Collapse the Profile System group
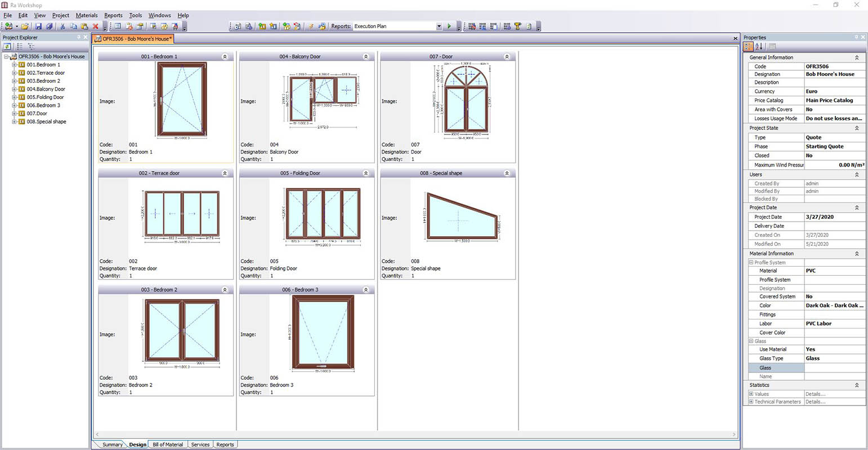 pos(751,262)
